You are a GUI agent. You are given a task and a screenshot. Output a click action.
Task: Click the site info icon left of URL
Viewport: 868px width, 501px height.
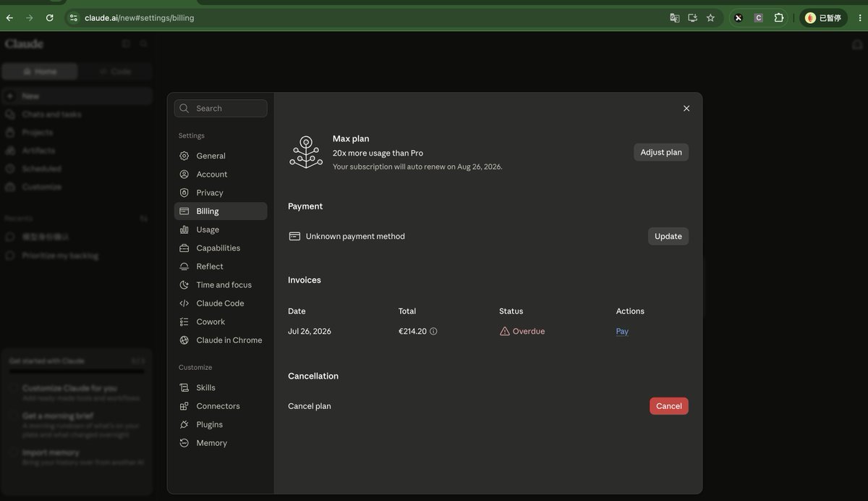click(73, 17)
